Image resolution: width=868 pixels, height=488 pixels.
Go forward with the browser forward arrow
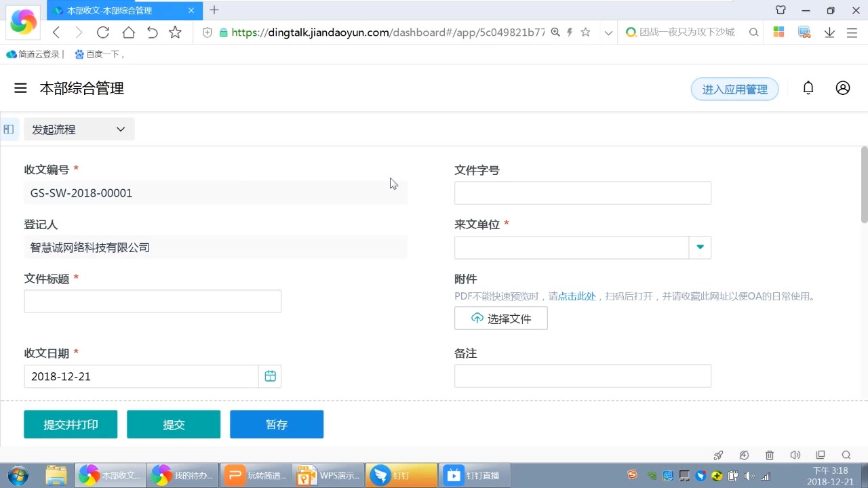point(79,33)
